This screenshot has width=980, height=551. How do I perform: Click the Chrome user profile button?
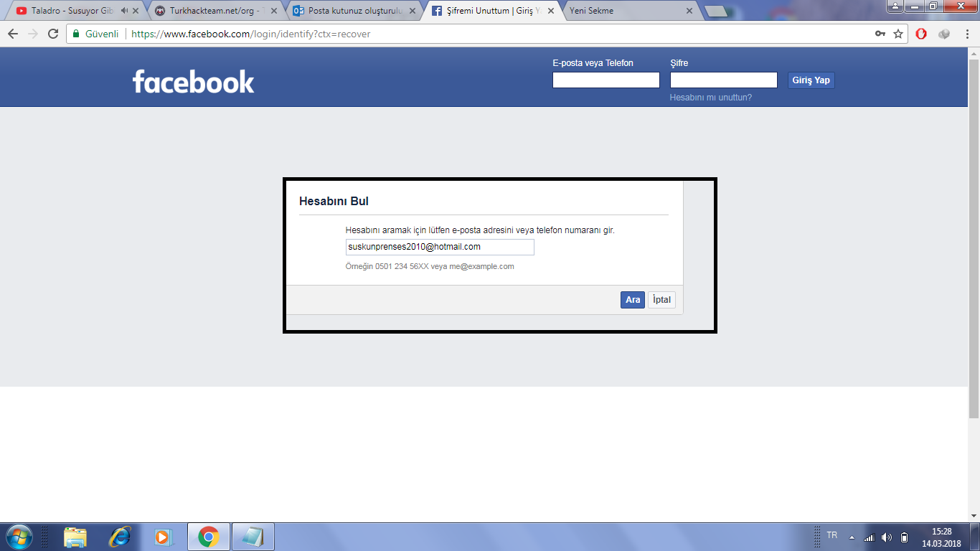[896, 6]
